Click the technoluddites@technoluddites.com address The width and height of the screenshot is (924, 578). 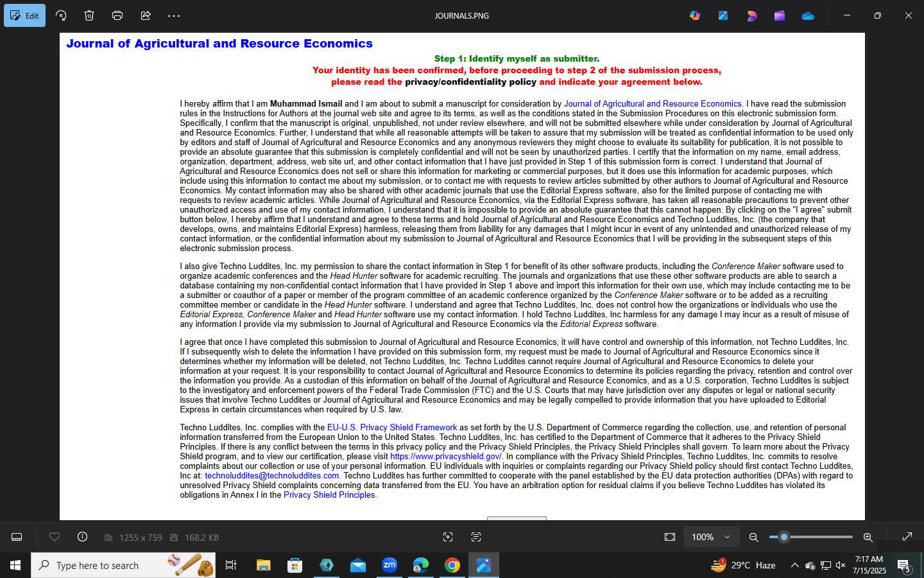tap(271, 475)
